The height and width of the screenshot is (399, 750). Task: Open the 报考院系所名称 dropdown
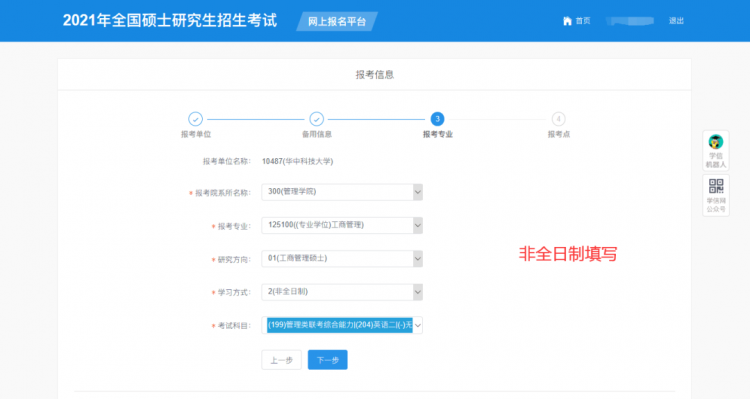[x=342, y=192]
